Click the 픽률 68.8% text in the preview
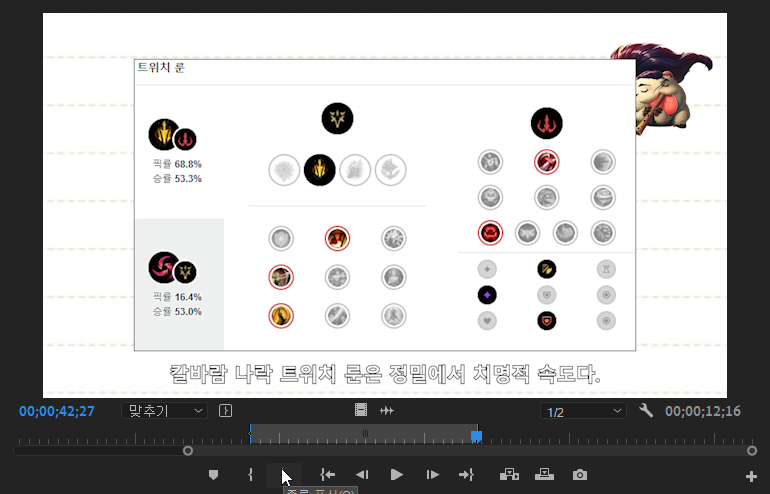This screenshot has width=770, height=494. click(x=177, y=164)
